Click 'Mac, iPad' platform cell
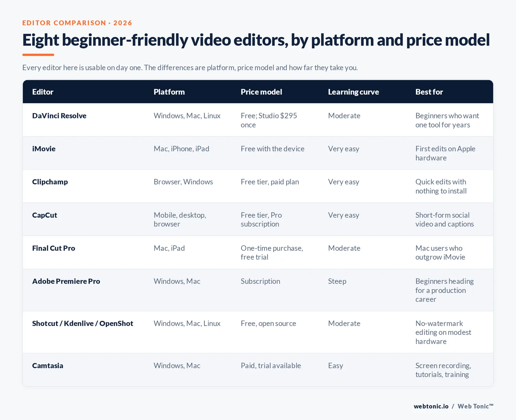516x420 pixels. [169, 248]
